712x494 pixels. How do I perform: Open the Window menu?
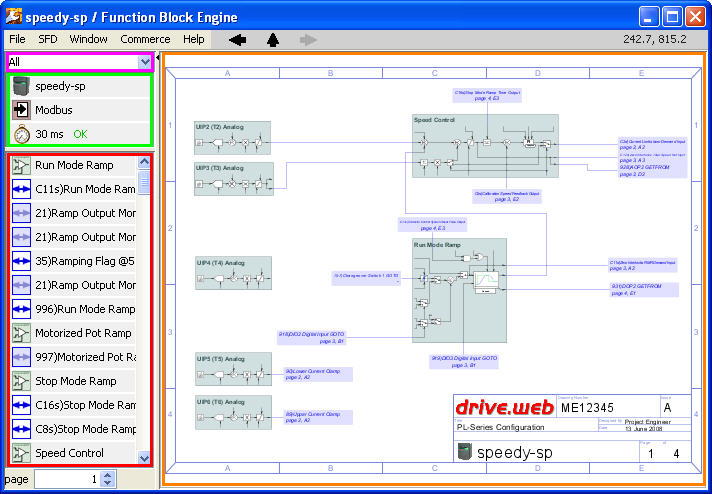click(x=89, y=40)
